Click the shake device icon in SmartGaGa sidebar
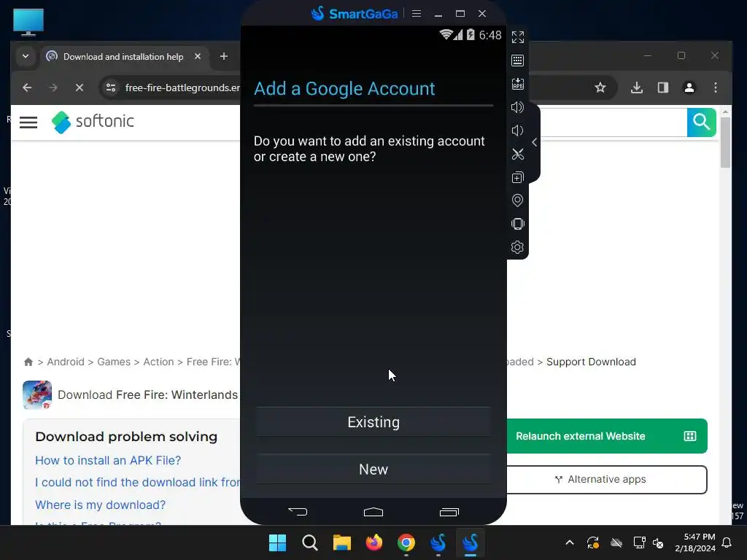747x560 pixels. click(517, 224)
